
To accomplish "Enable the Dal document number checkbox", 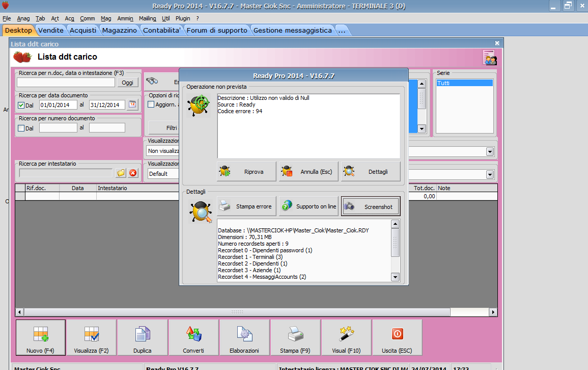I will coord(21,128).
